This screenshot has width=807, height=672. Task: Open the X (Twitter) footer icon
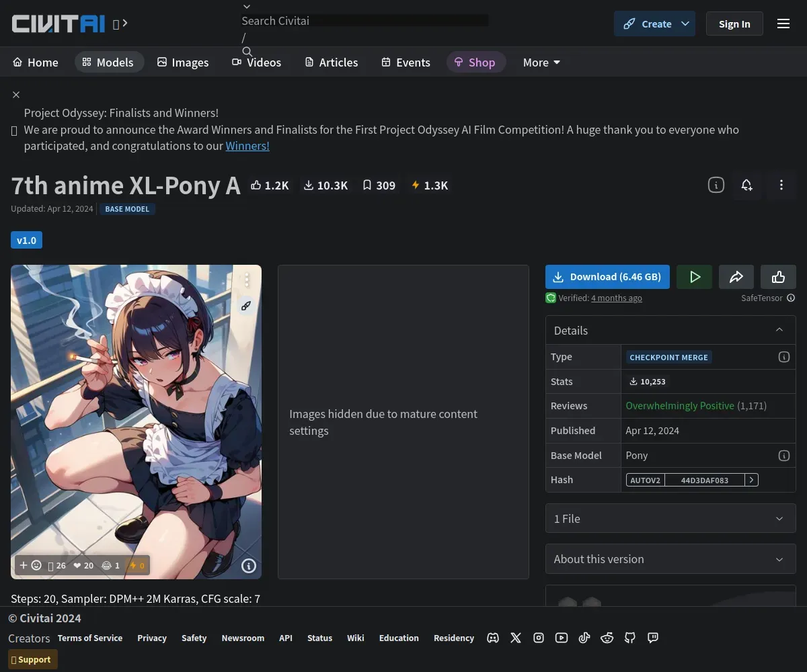[x=516, y=638]
